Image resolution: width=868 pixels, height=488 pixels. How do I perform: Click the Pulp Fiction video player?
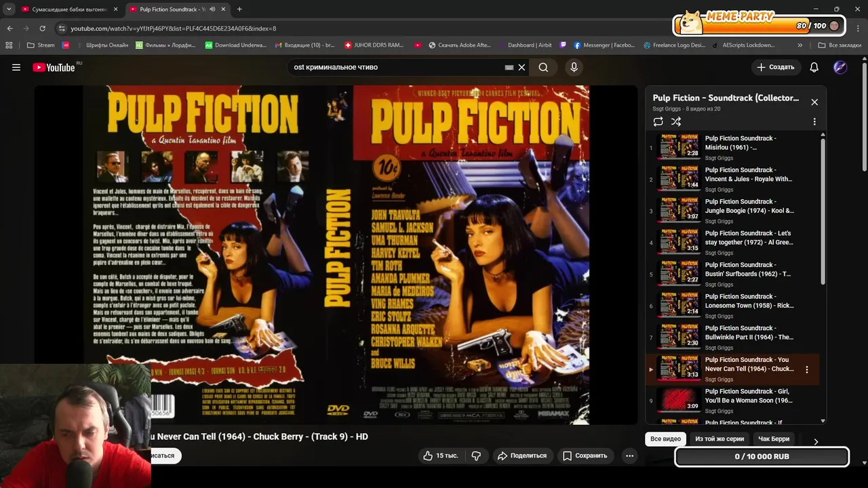pos(336,255)
